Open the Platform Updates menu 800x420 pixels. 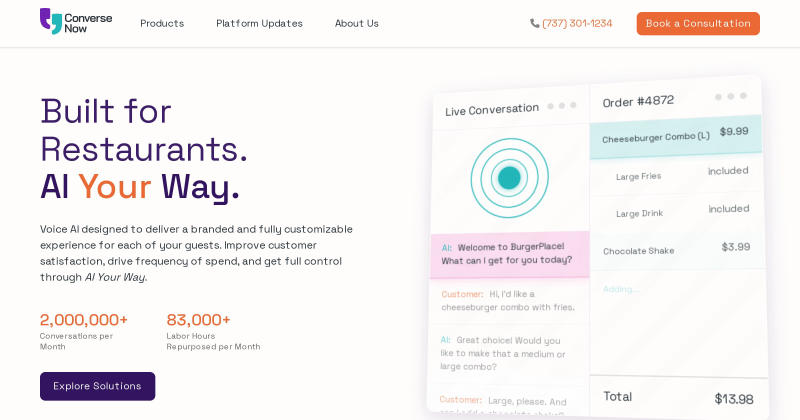pyautogui.click(x=259, y=23)
